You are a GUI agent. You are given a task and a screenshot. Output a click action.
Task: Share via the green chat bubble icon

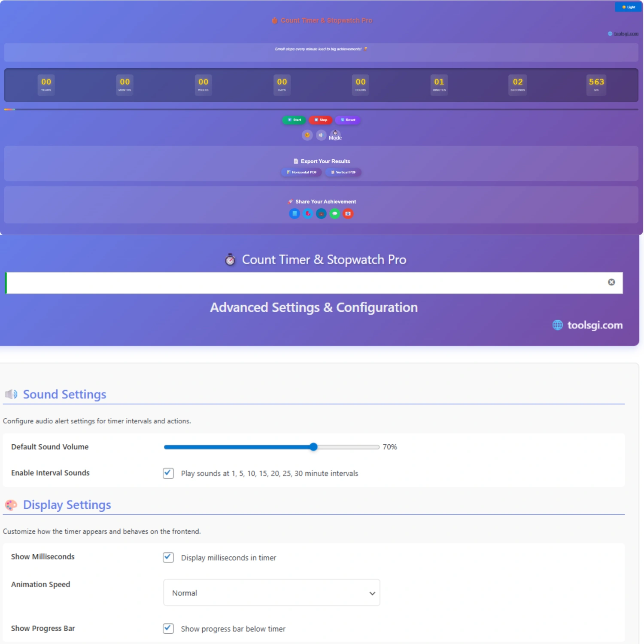[x=334, y=213]
